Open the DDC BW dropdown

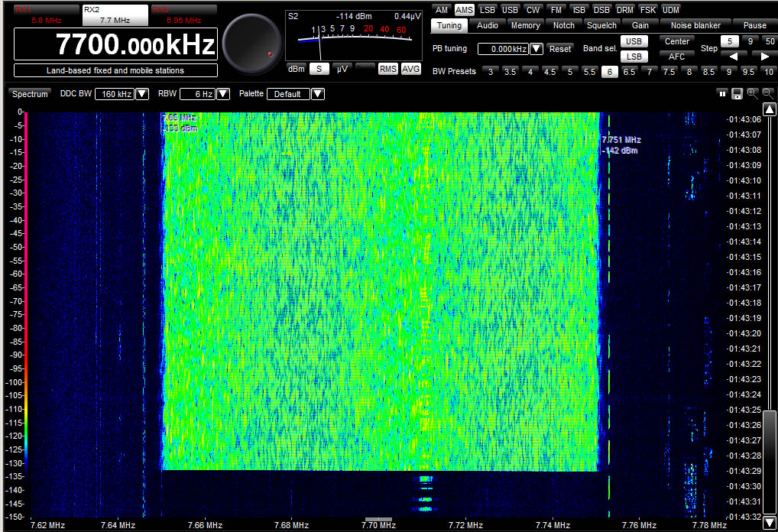tap(142, 94)
